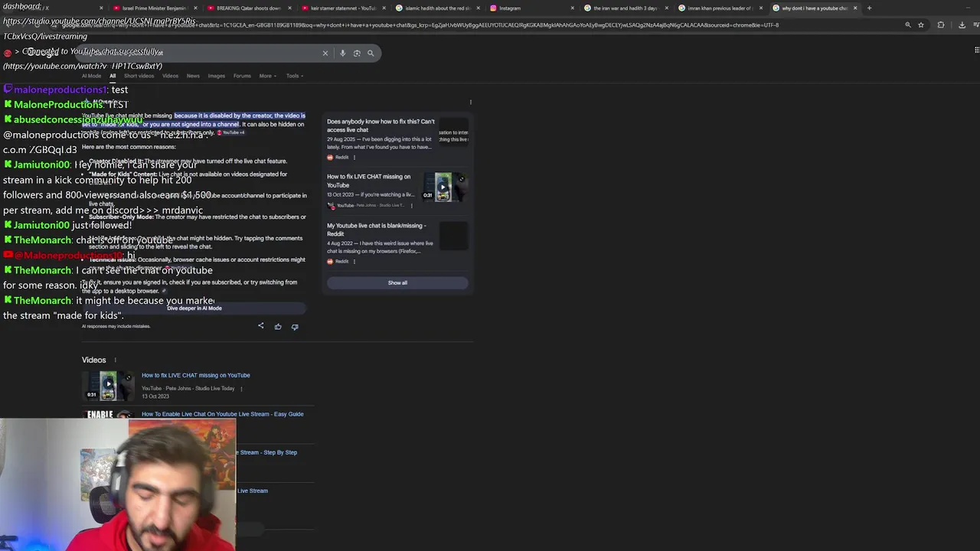Viewport: 980px width, 551px height.
Task: Open 'How to fix LIVE CHAT missing on YouTube' video link
Action: (x=195, y=375)
